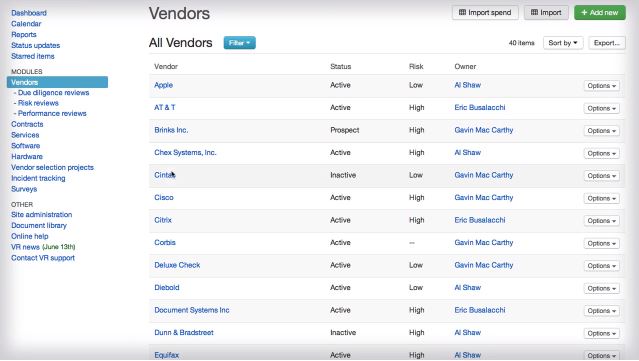Open Options for Dunn & Bradstreet

point(602,333)
